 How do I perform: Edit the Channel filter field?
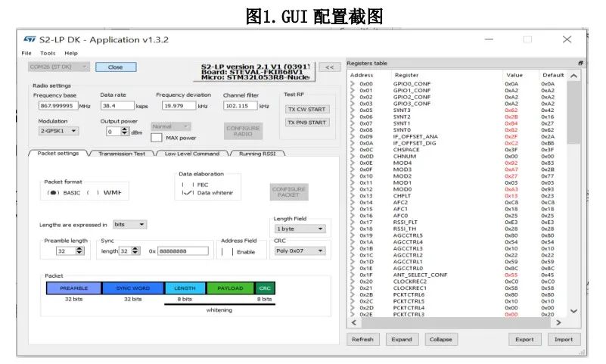[240, 105]
